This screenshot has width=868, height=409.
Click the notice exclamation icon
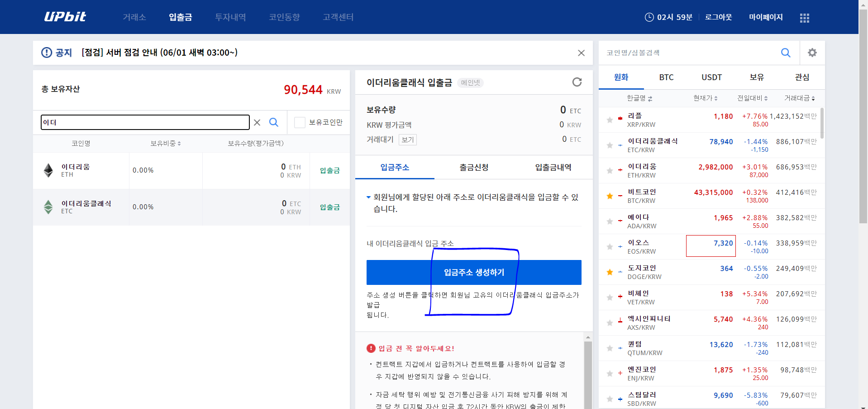[47, 53]
